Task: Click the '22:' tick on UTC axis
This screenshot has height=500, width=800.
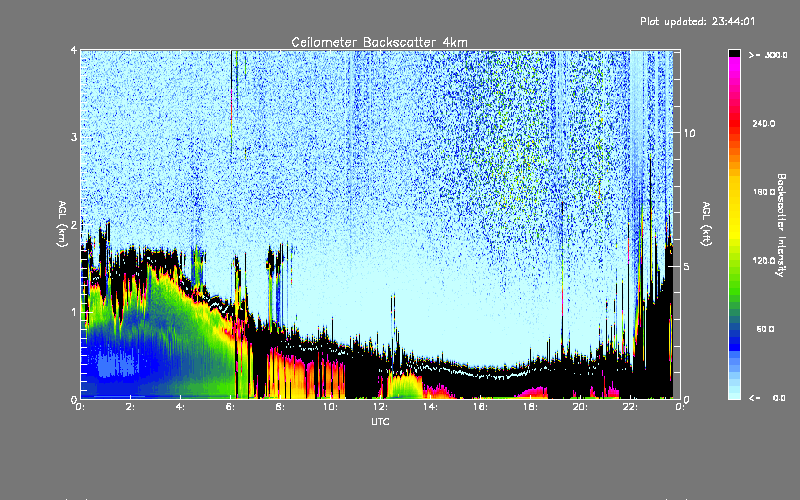Action: coord(630,407)
